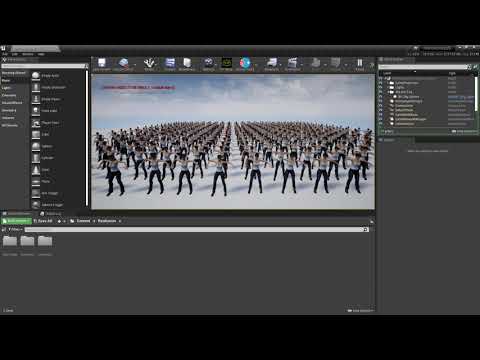Click inside the game viewport
Viewport: 480px width, 360px height.
[233, 142]
